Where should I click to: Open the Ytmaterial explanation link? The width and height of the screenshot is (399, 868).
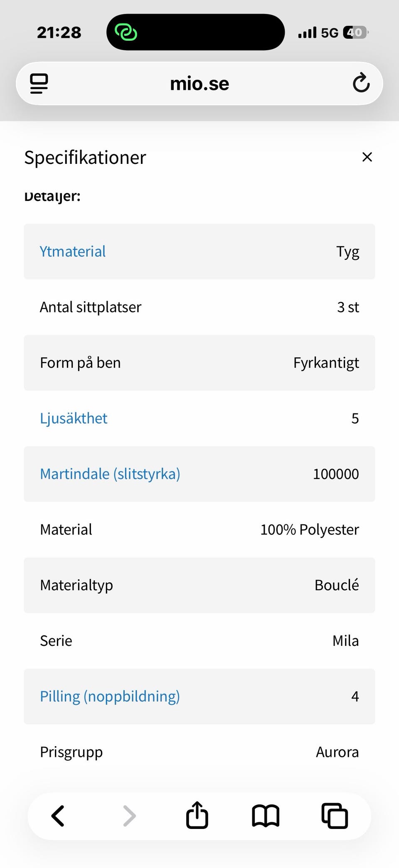pyautogui.click(x=73, y=252)
